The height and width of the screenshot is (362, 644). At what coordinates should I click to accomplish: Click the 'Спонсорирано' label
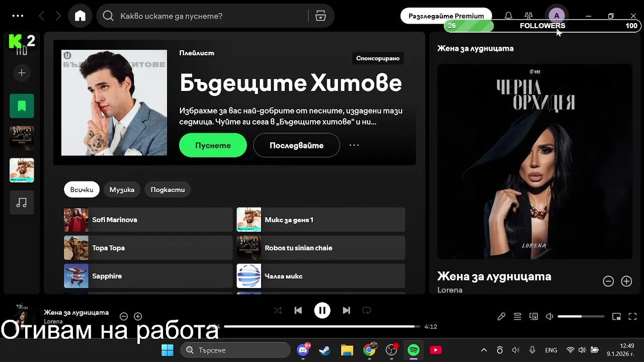378,58
